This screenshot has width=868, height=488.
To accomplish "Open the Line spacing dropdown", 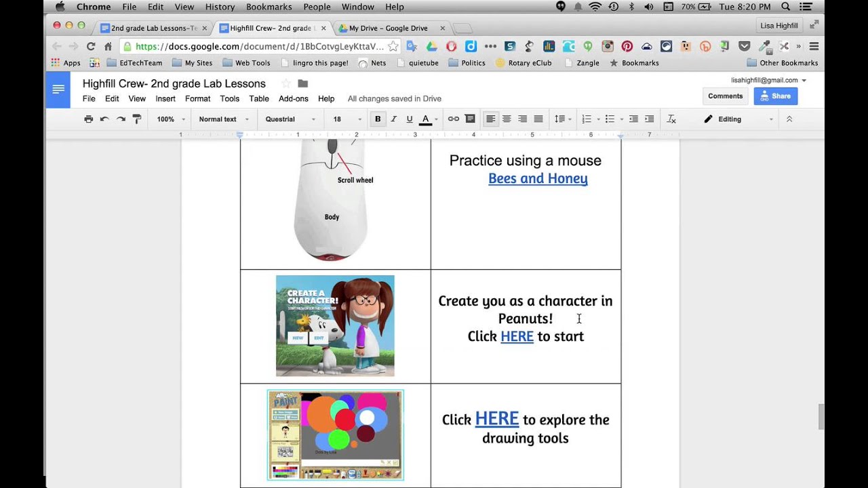I will click(562, 119).
